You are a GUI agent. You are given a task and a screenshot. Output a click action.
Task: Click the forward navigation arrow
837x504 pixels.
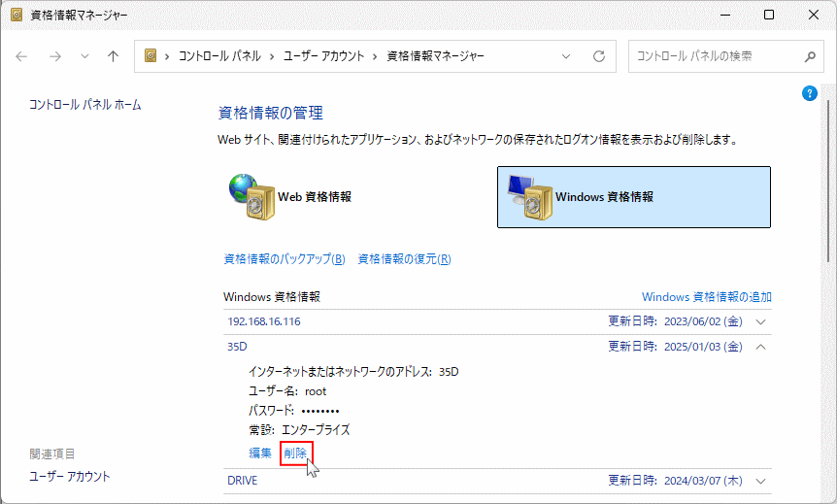[x=55, y=56]
